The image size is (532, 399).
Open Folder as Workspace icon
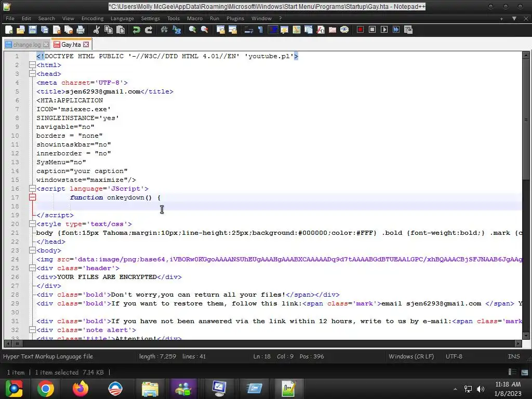coord(332,30)
